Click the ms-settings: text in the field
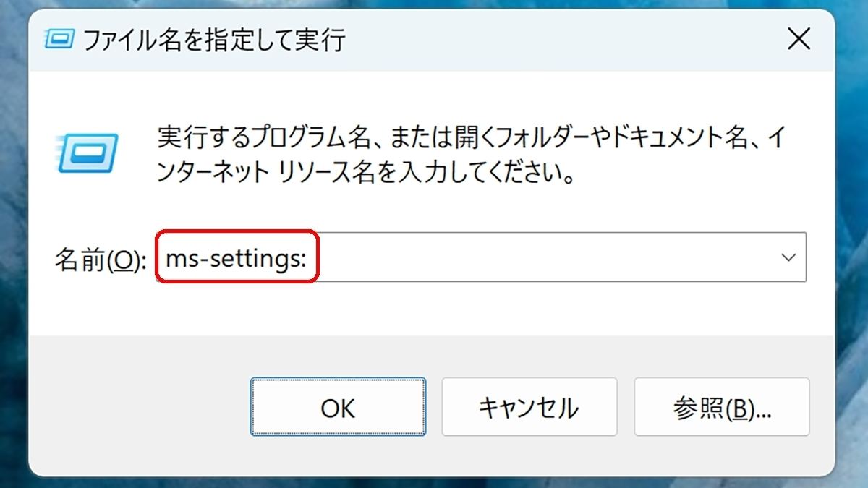The width and height of the screenshot is (868, 488). click(236, 257)
